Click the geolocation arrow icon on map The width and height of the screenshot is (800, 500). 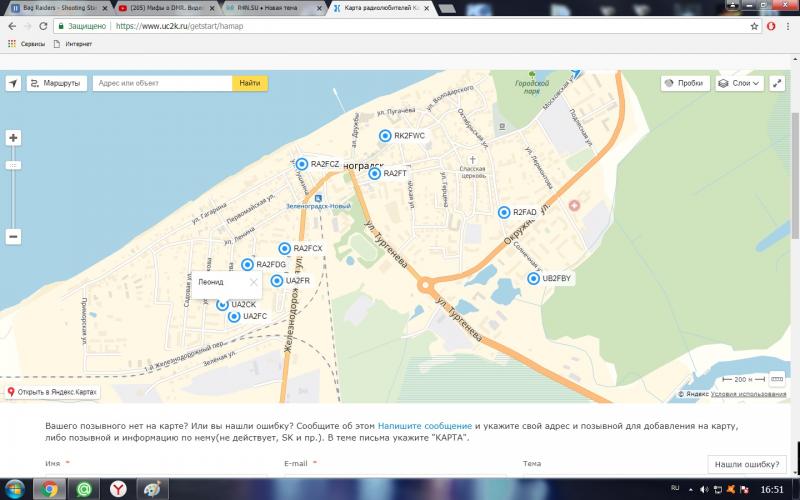click(x=13, y=84)
